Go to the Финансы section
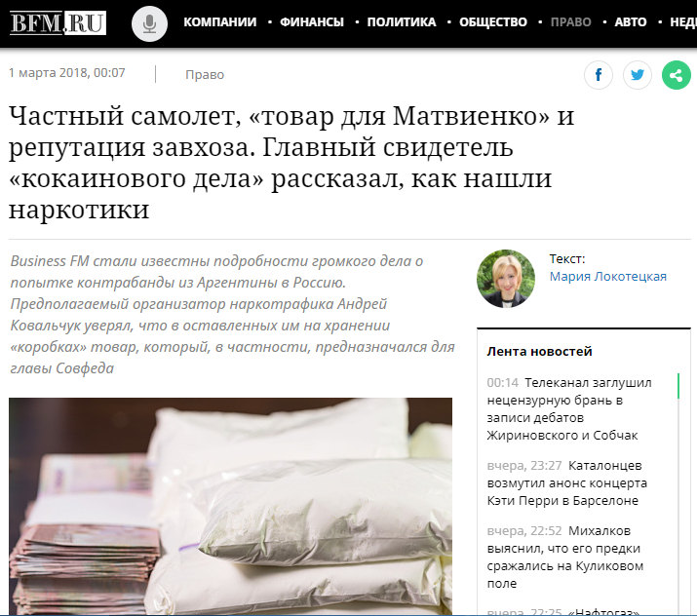The image size is (697, 616). click(312, 22)
